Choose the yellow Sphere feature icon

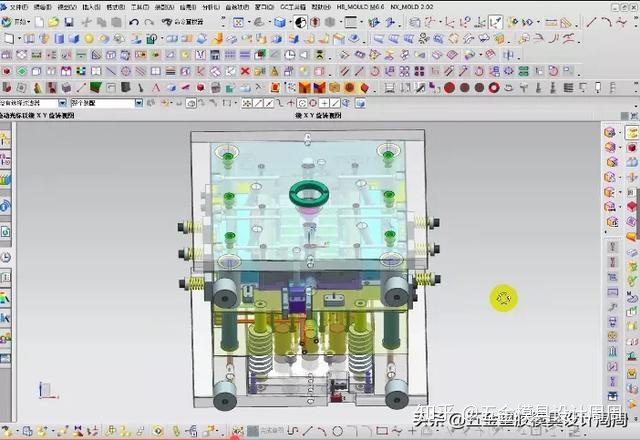tap(89, 39)
